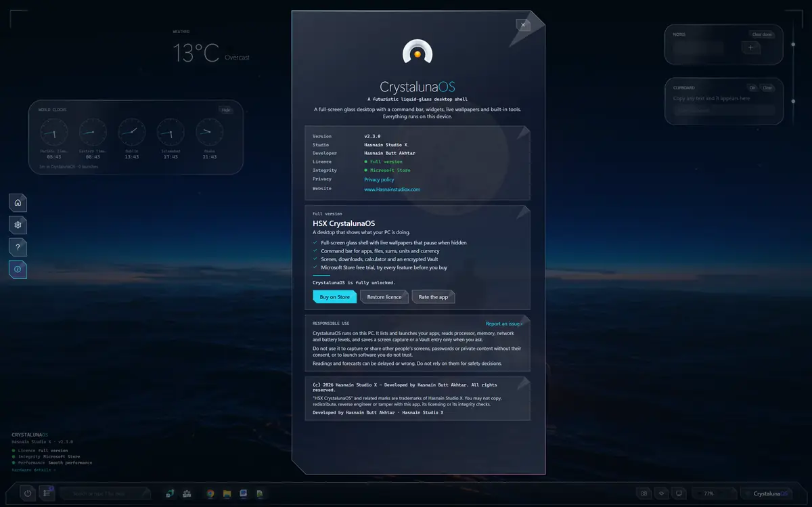This screenshot has width=812, height=507.
Task: Click the 'Integrity Microsoft Store' status in bottom left
Action: (45, 456)
